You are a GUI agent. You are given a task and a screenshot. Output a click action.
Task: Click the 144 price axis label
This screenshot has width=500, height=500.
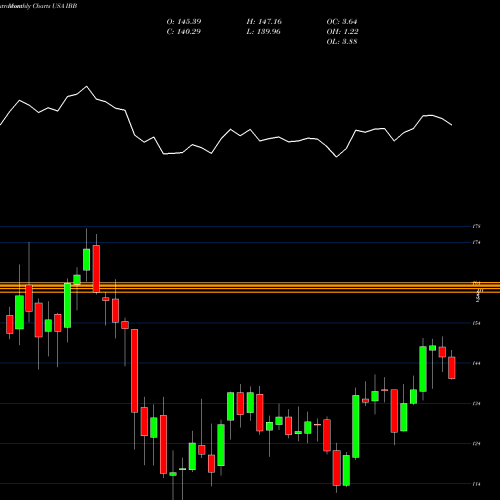[x=476, y=363]
